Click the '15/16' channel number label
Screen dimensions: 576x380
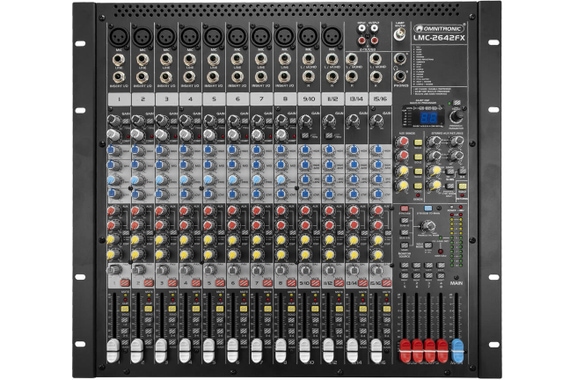tap(380, 99)
